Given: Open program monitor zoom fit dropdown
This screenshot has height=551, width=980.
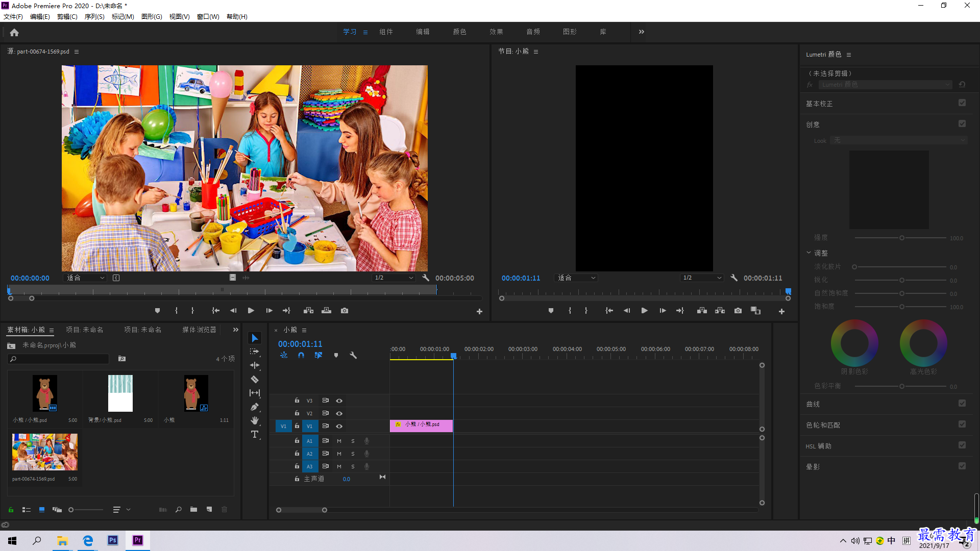Looking at the screenshot, I should (x=576, y=278).
